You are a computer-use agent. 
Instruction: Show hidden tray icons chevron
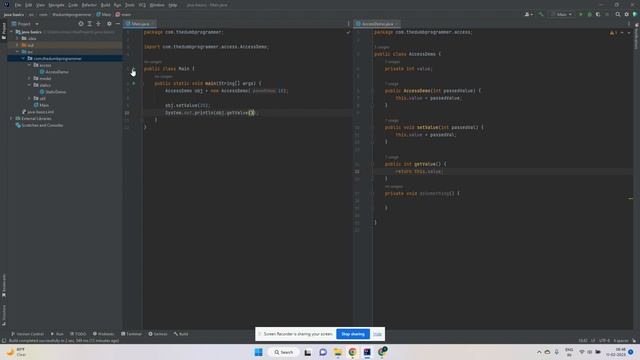click(539, 352)
